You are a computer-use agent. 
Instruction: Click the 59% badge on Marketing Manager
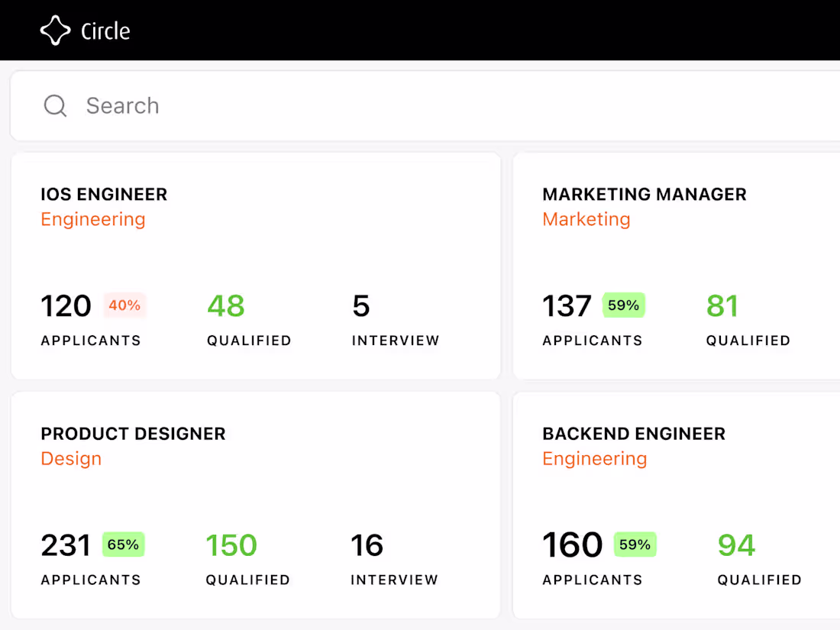(624, 305)
